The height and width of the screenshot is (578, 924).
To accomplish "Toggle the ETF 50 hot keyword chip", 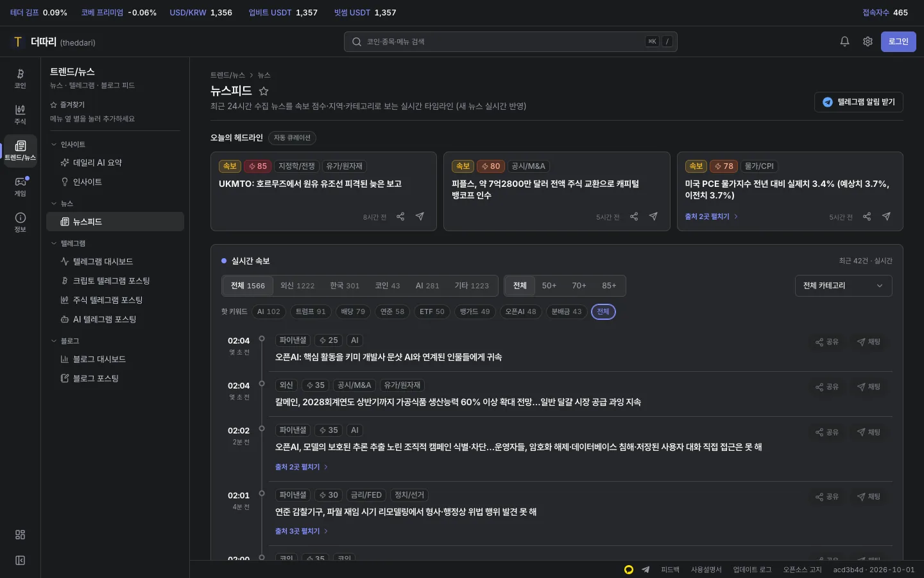I will tap(432, 311).
